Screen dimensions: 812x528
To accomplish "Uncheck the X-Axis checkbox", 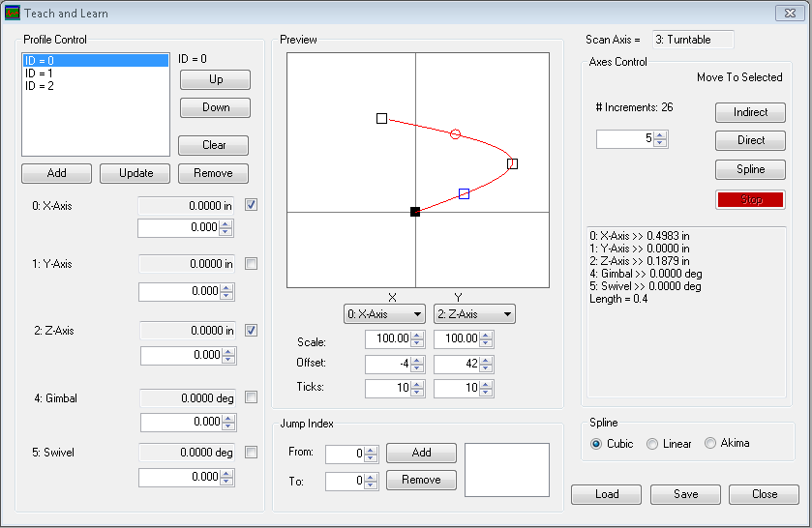I will click(x=252, y=205).
